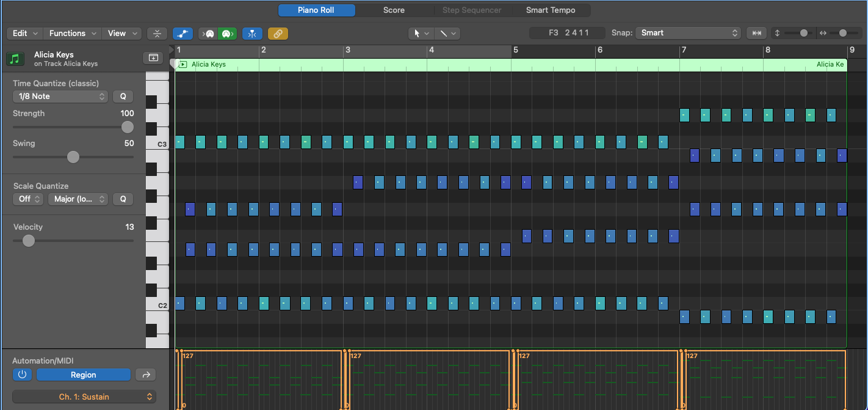Viewport: 868px width, 410px height.
Task: Click the play triangle on Alicia Keys region
Action: 183,64
